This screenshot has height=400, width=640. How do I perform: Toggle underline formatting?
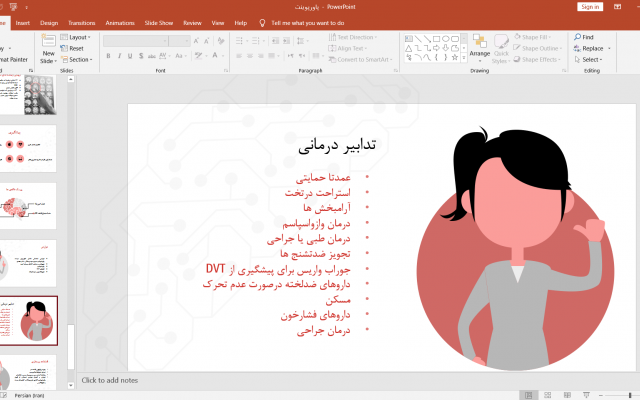130,56
